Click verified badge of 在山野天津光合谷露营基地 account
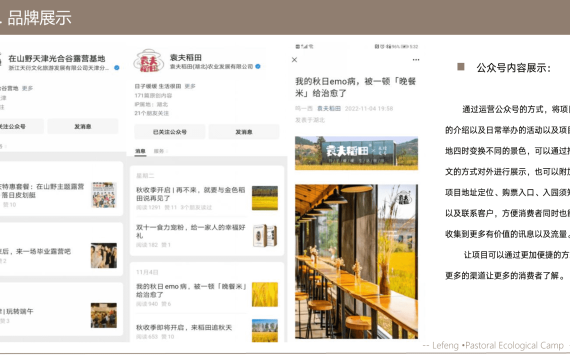This screenshot has height=360, width=570. pyautogui.click(x=117, y=68)
